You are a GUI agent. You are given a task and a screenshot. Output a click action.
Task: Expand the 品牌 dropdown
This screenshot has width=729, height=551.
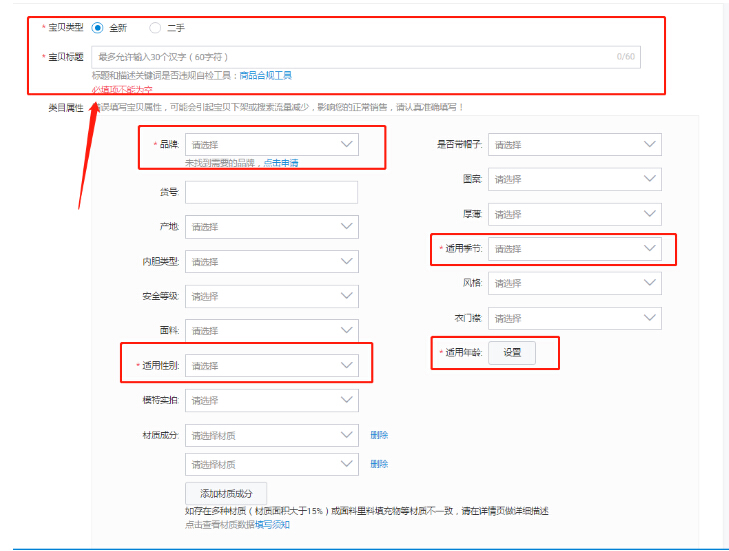pos(271,145)
